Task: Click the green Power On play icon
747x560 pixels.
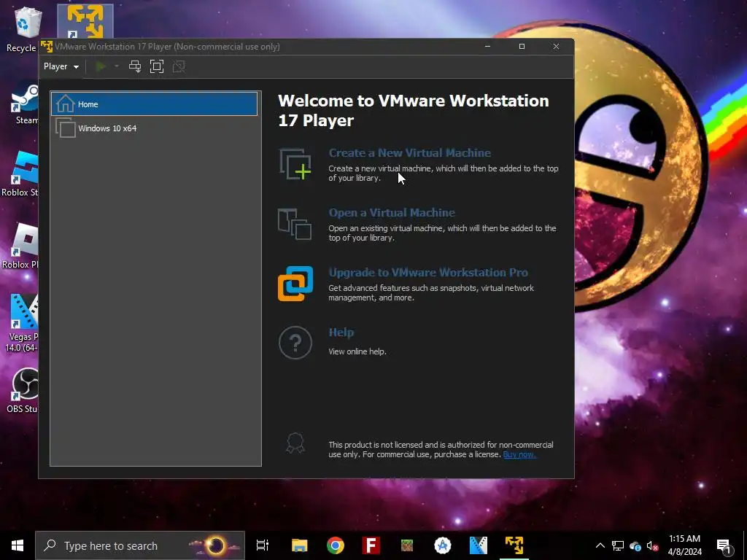Action: click(x=101, y=66)
